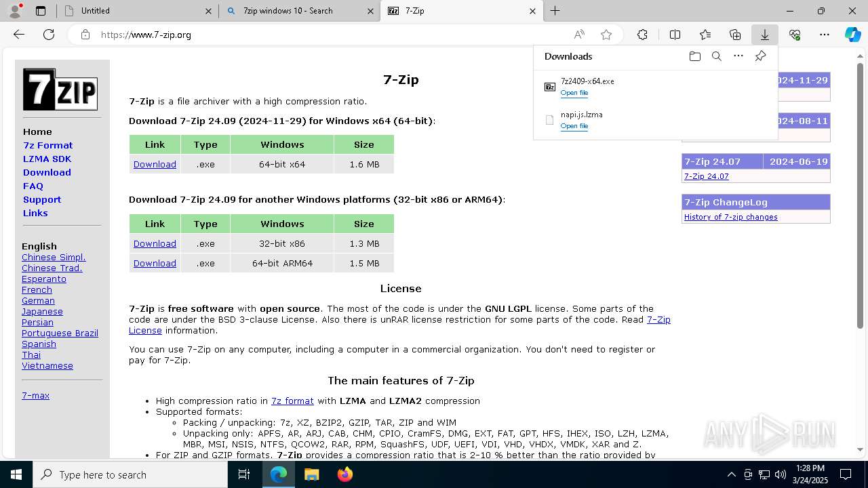
Task: Open Browser essentials heart icon
Action: (795, 35)
